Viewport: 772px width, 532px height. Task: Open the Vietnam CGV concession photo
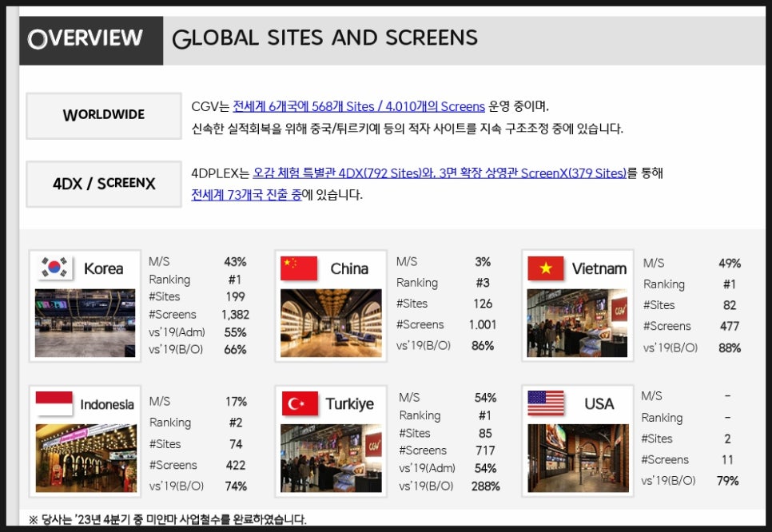pyautogui.click(x=577, y=323)
